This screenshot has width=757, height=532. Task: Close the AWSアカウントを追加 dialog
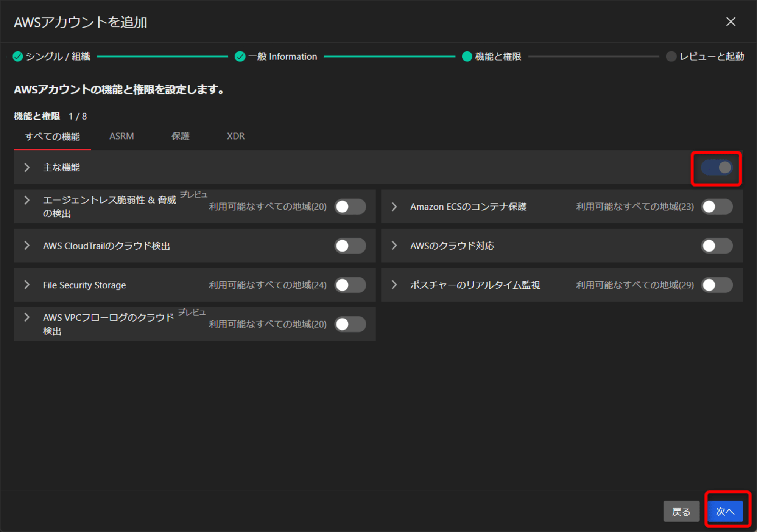click(x=731, y=22)
